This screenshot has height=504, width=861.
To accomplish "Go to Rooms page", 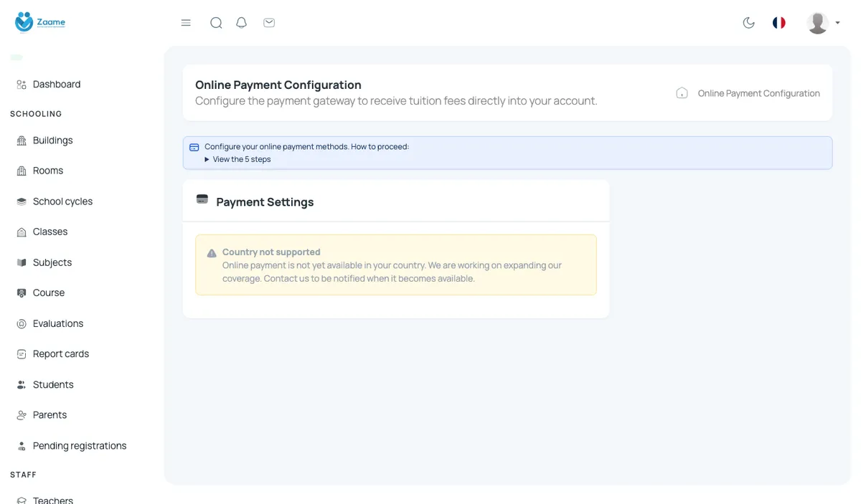I will pos(48,171).
